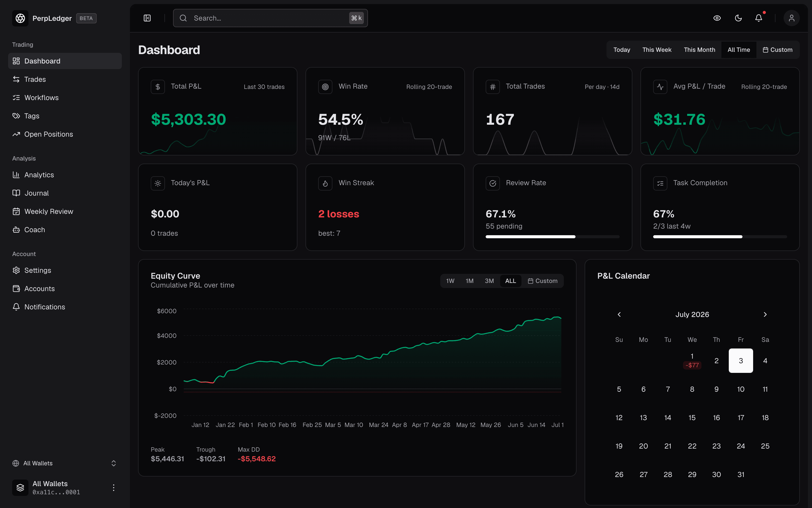Click the $5,303.30 Total P&L value

click(x=189, y=120)
